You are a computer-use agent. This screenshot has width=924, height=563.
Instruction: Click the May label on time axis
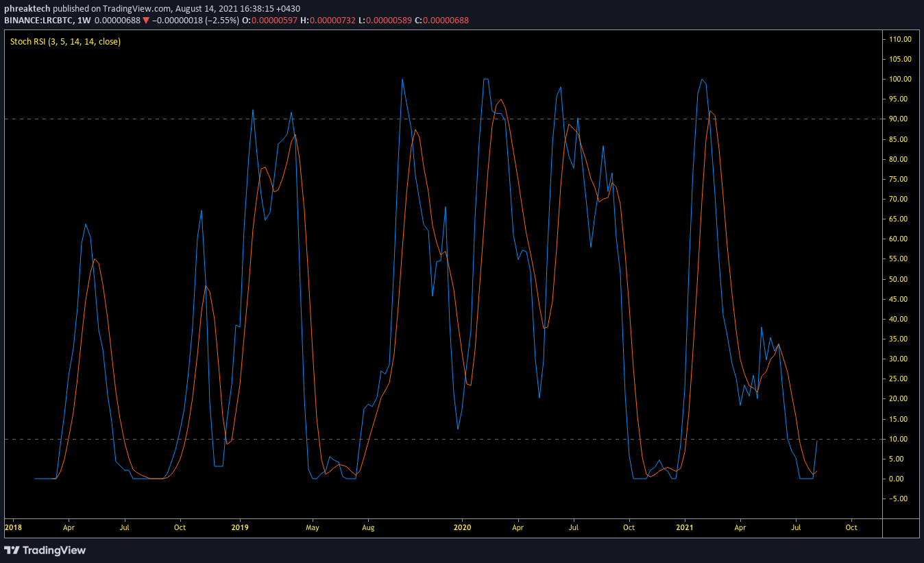tap(313, 528)
